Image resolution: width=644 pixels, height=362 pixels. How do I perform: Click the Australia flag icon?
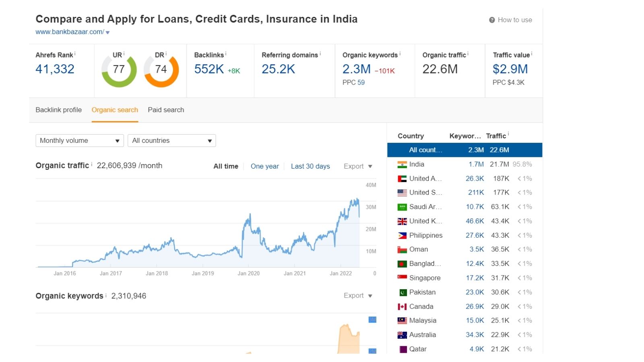point(402,335)
